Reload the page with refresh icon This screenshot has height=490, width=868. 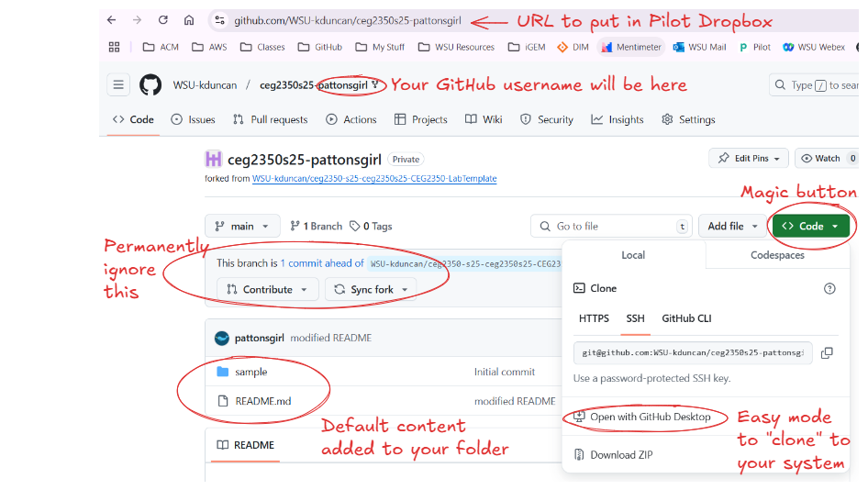coord(162,20)
